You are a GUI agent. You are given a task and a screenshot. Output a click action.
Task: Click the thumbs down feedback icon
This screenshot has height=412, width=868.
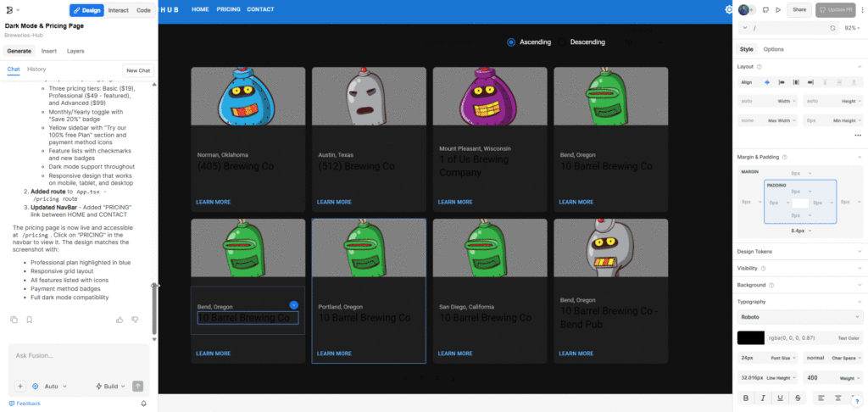[x=134, y=320]
